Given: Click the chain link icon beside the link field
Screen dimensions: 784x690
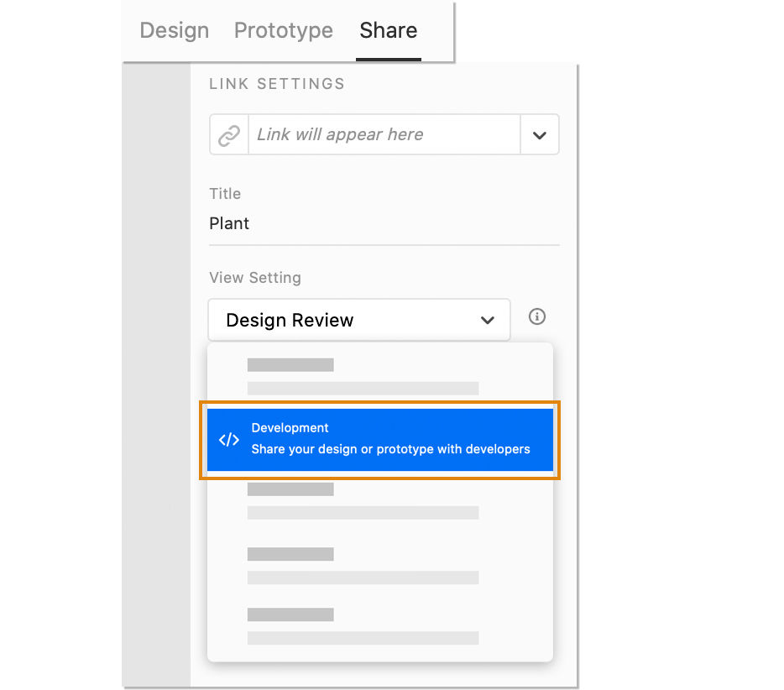Looking at the screenshot, I should [228, 134].
